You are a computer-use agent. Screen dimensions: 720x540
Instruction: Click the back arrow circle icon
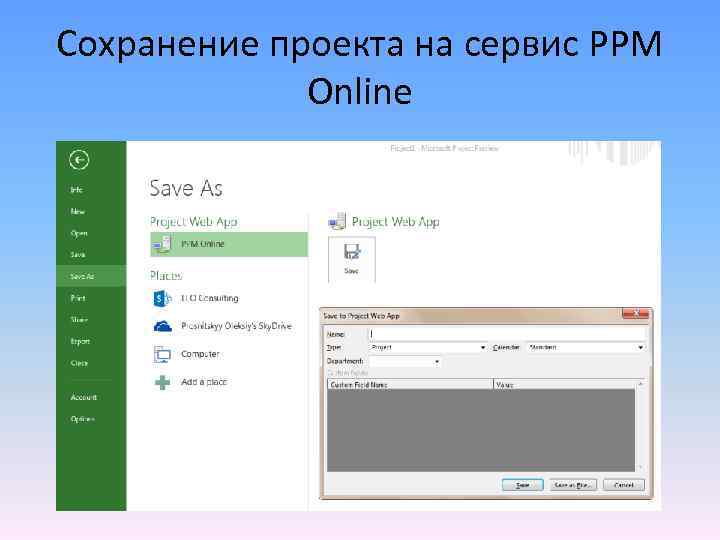pos(79,160)
